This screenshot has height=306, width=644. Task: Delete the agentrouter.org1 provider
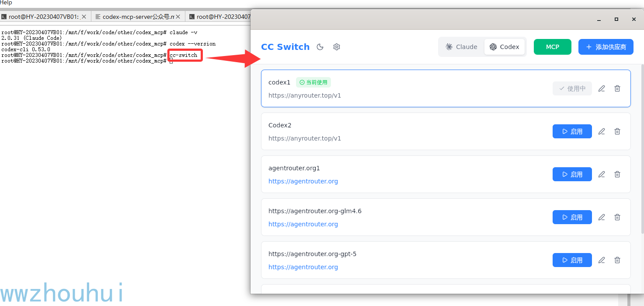tap(617, 174)
